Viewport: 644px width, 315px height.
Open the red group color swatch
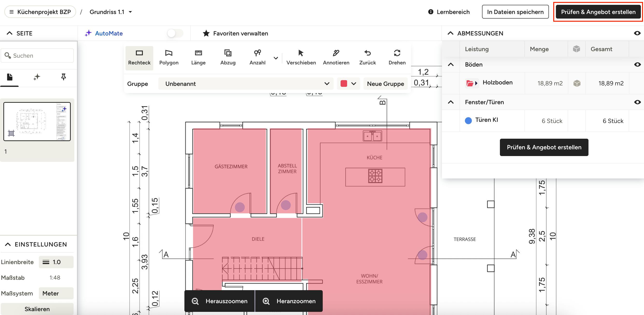(348, 84)
